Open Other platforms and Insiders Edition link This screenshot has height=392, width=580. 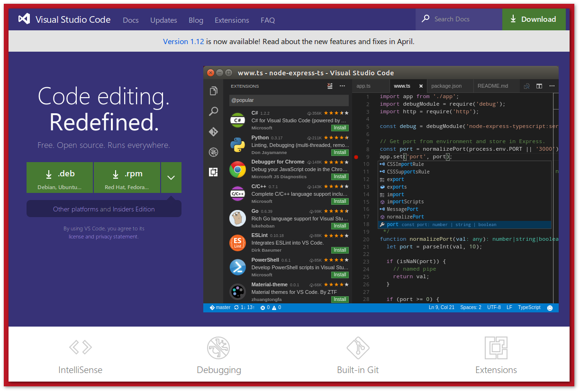(104, 209)
